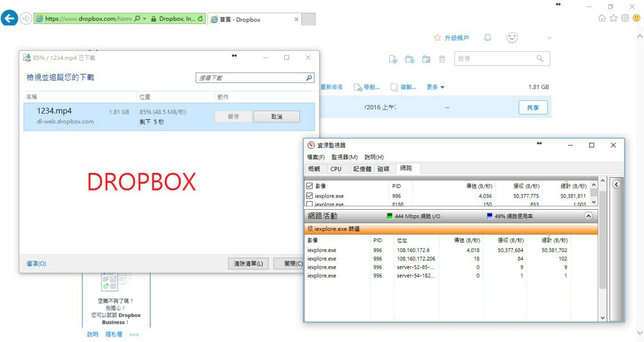Screen dimensions: 644x342
Task: Click the footer more options dots
Action: click(134, 334)
